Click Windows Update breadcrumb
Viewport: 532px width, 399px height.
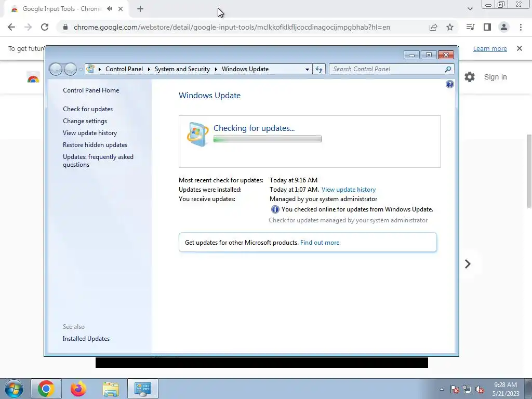point(245,69)
